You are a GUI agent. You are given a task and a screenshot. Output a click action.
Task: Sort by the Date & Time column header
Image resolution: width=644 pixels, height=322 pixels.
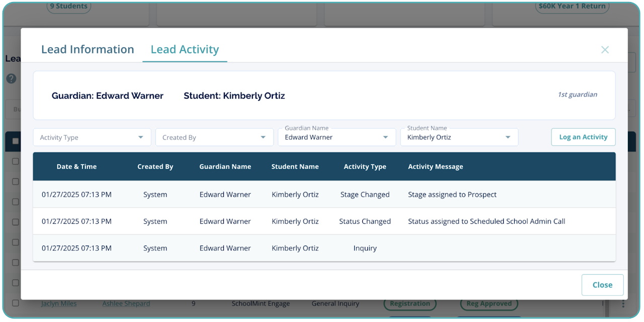(x=76, y=167)
